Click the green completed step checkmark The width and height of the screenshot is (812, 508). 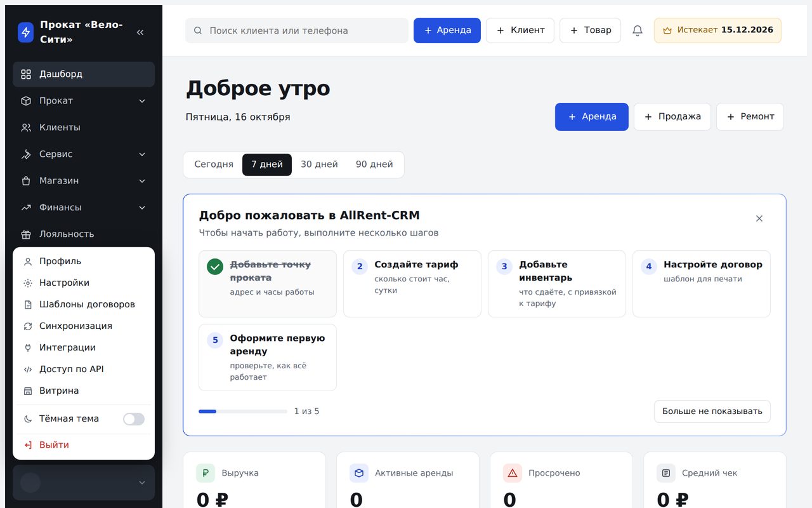click(215, 267)
